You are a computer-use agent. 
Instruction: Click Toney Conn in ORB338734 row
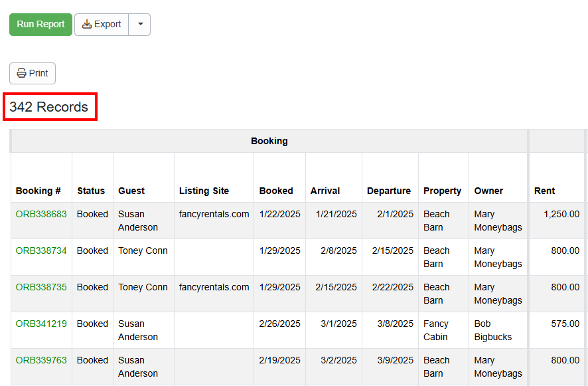click(143, 250)
